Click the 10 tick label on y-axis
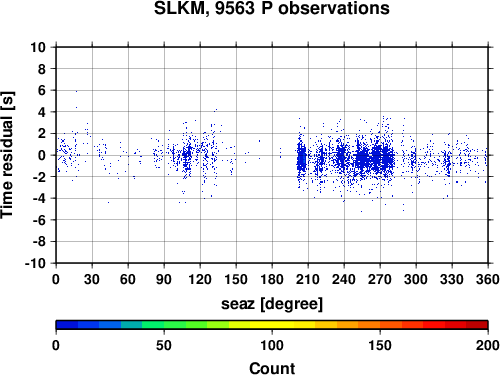Image resolution: width=500 pixels, height=375 pixels. pos(38,47)
